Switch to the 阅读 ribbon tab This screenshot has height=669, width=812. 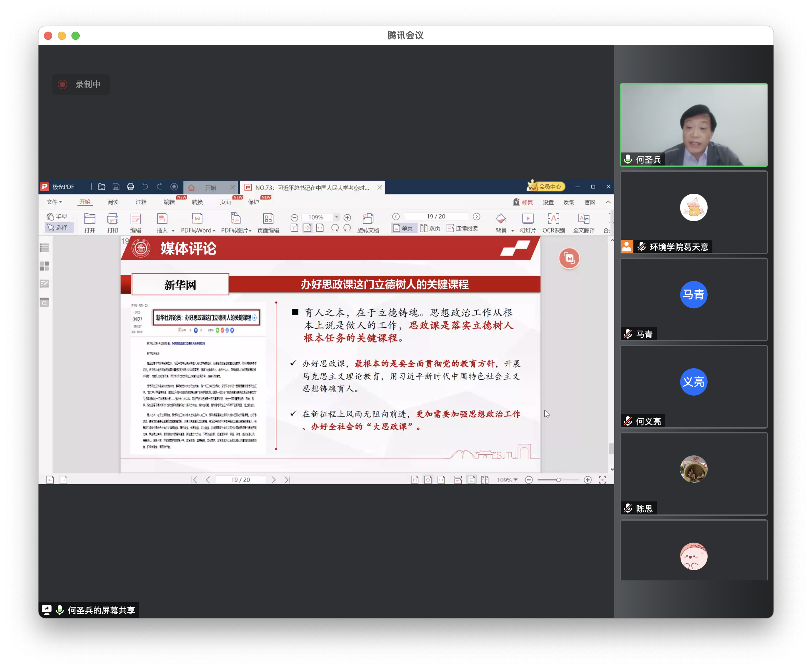(x=113, y=202)
